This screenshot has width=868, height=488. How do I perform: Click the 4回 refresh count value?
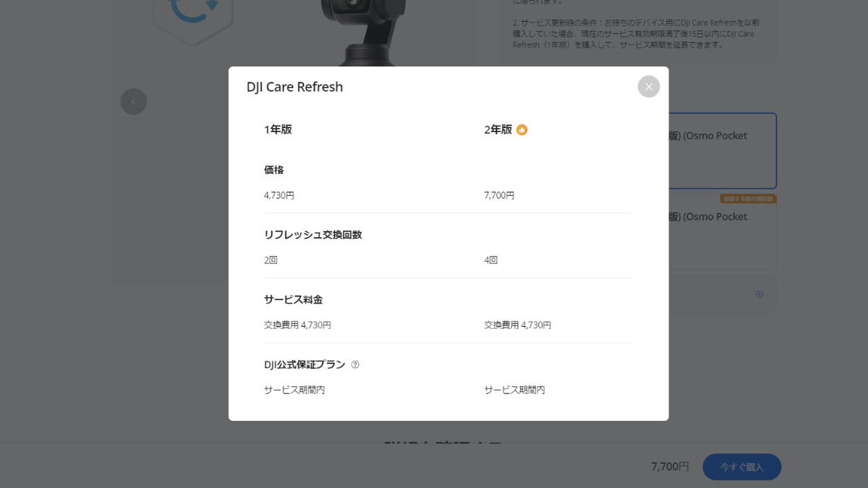tap(491, 260)
